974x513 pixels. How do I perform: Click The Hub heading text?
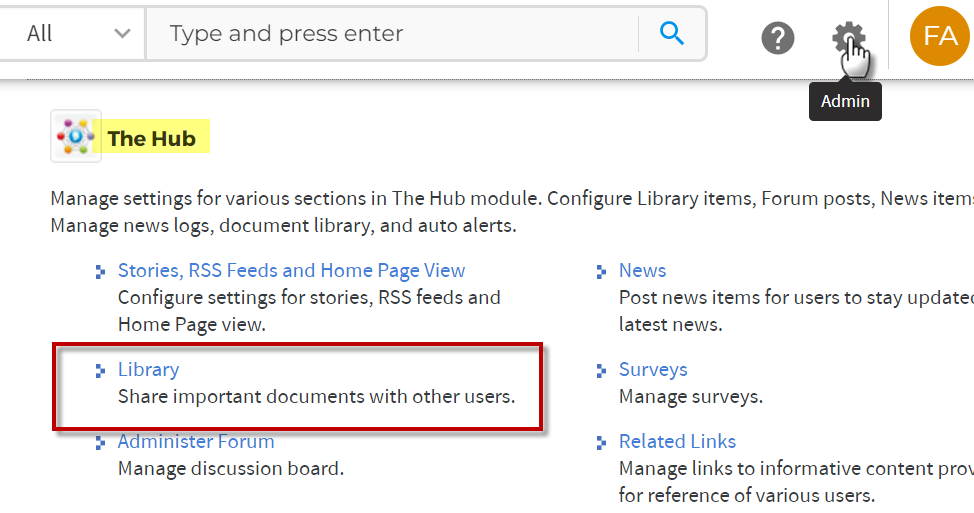pos(151,138)
